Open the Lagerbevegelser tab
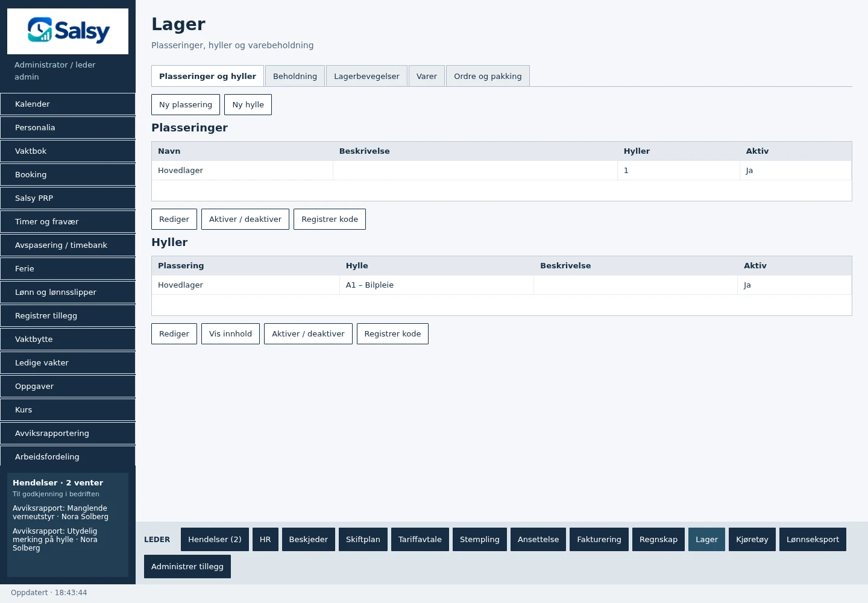868x603 pixels. (x=366, y=76)
